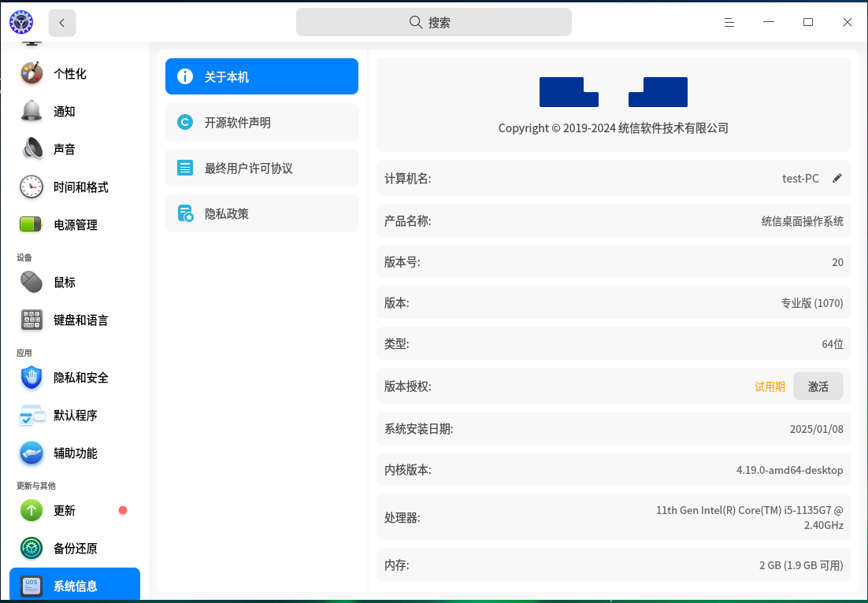Open the 通知 settings entry
868x603 pixels.
pos(75,111)
